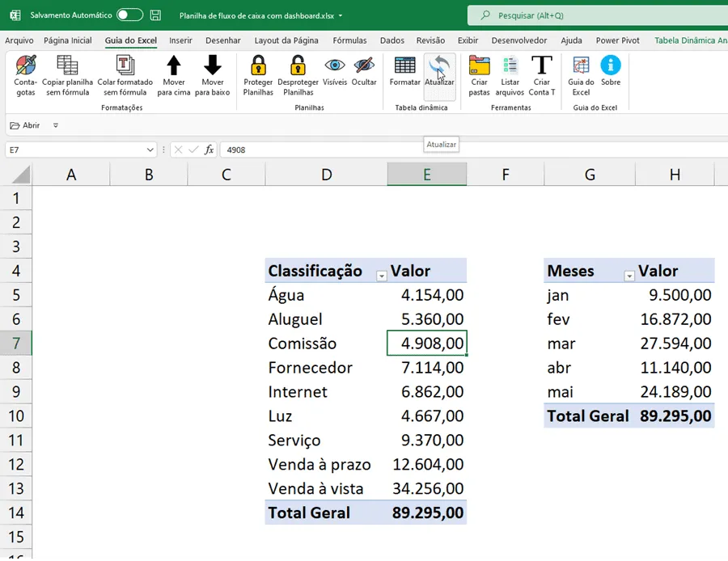This screenshot has width=728, height=561.
Task: Switch to the Fórmulas ribbon tab
Action: (x=349, y=40)
